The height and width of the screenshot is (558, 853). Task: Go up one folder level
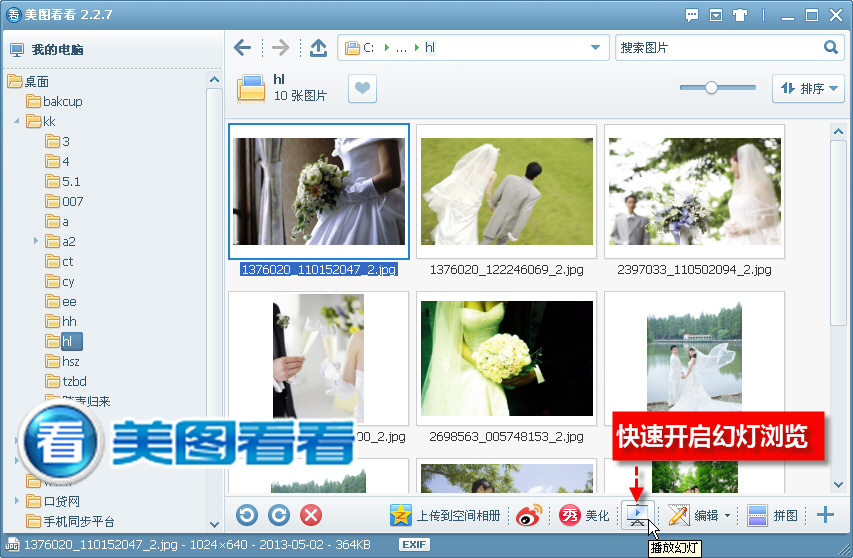click(x=319, y=48)
